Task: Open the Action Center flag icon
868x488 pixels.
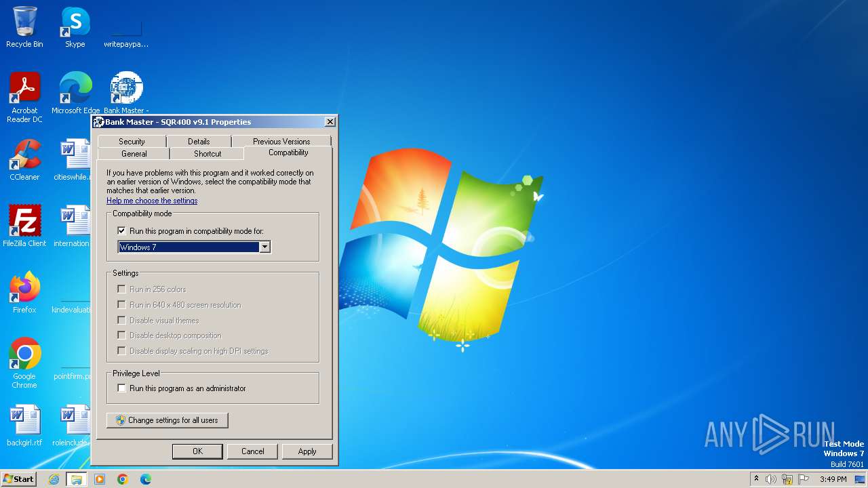Action: click(x=804, y=479)
